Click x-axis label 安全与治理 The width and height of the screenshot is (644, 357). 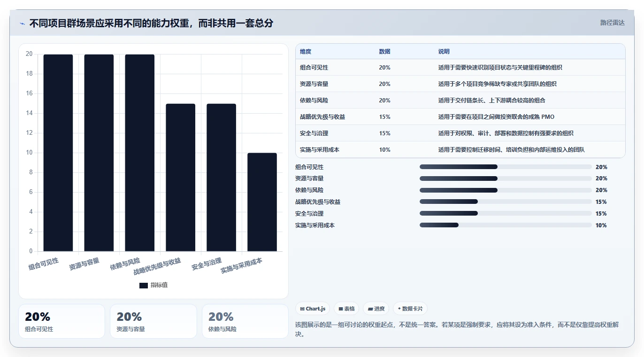click(207, 264)
